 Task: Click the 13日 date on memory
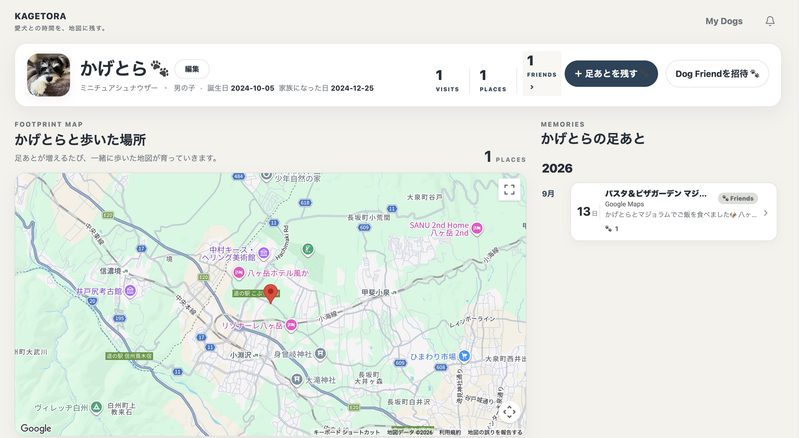587,211
